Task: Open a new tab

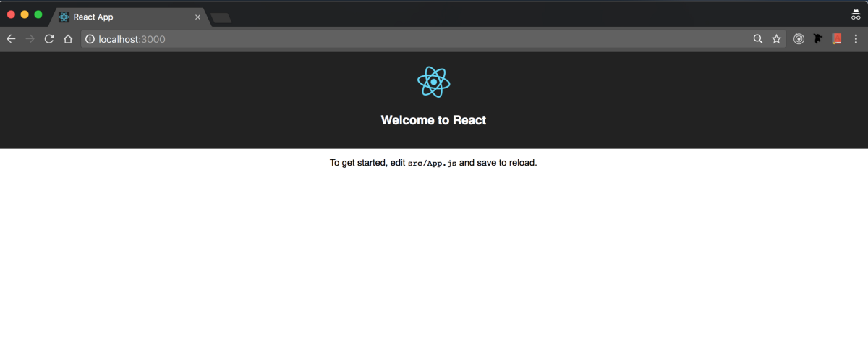Action: click(221, 18)
